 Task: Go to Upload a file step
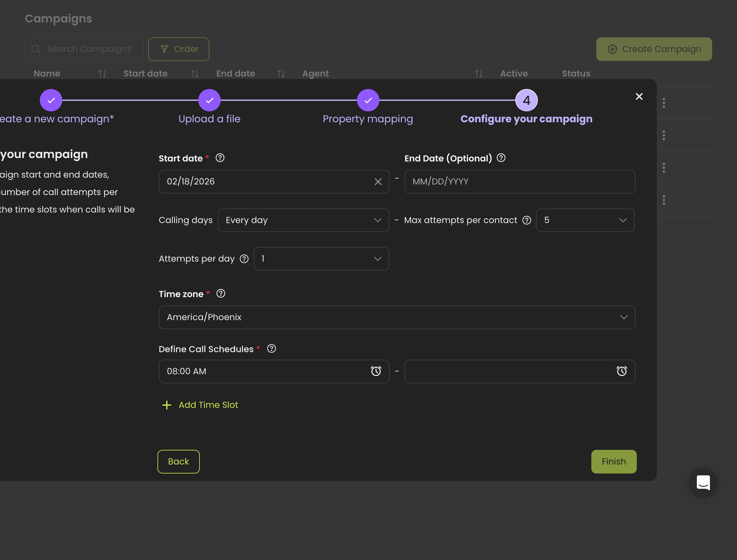209,100
